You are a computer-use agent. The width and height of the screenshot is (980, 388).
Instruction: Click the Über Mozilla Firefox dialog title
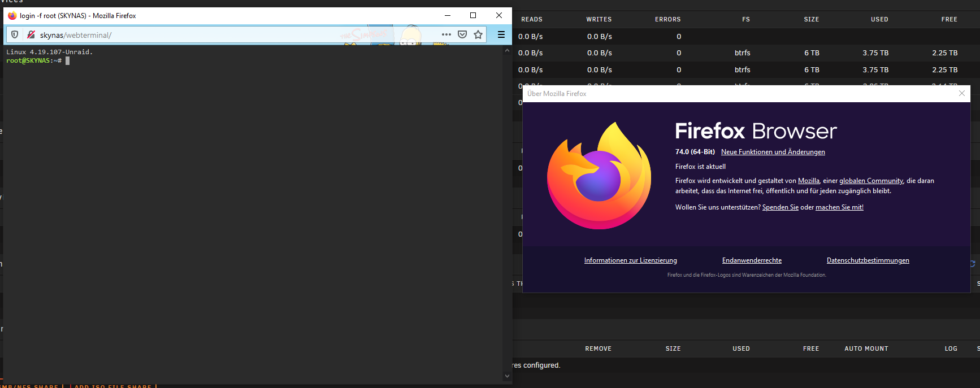(x=557, y=94)
